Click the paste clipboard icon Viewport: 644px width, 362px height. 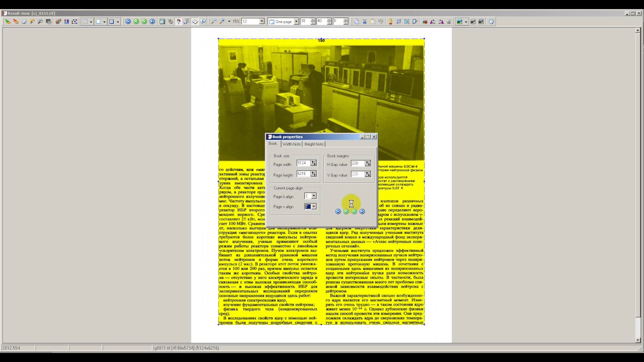[x=373, y=22]
